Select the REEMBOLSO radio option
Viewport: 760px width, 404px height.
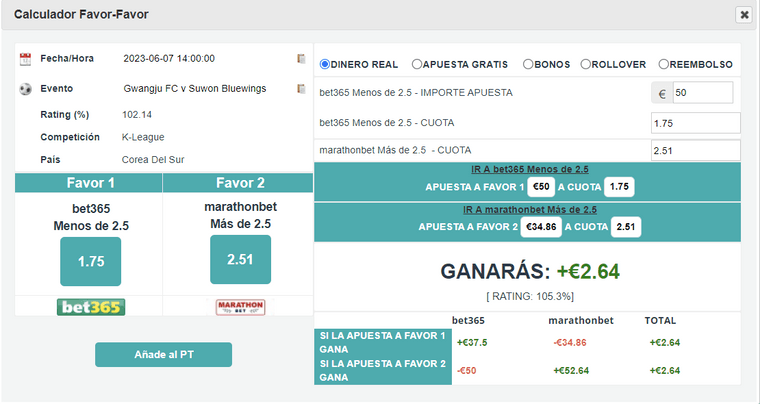pos(664,64)
